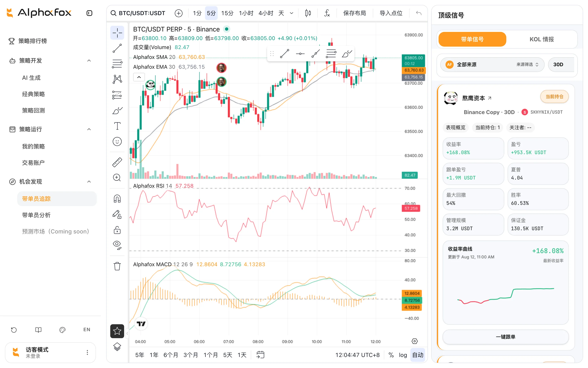The width and height of the screenshot is (588, 368).
Task: Open the 30D period selector
Action: 561,64
